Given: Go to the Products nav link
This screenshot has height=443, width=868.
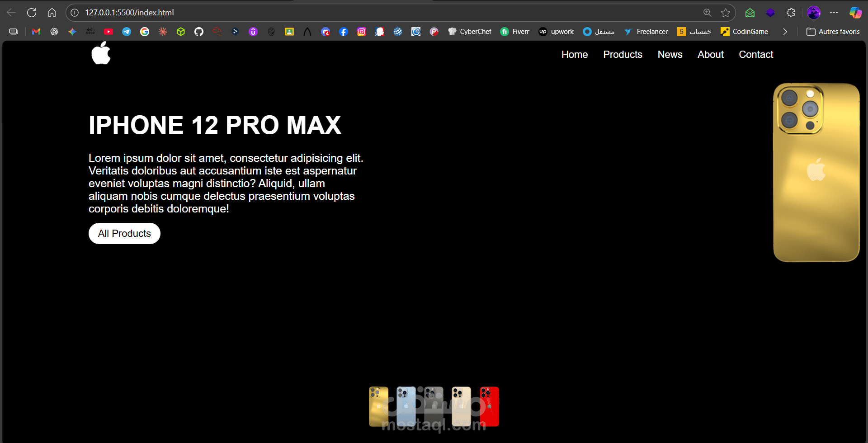Looking at the screenshot, I should (x=623, y=54).
